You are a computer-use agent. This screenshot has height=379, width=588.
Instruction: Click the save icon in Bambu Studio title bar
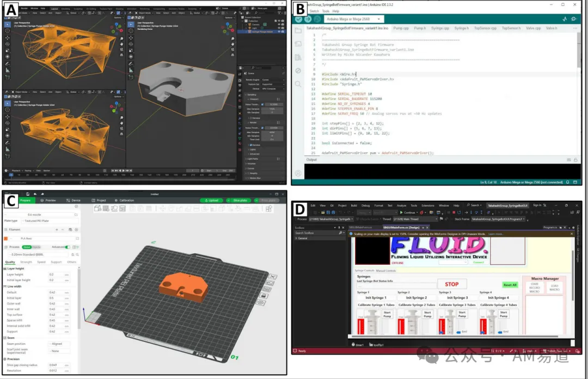(x=28, y=194)
